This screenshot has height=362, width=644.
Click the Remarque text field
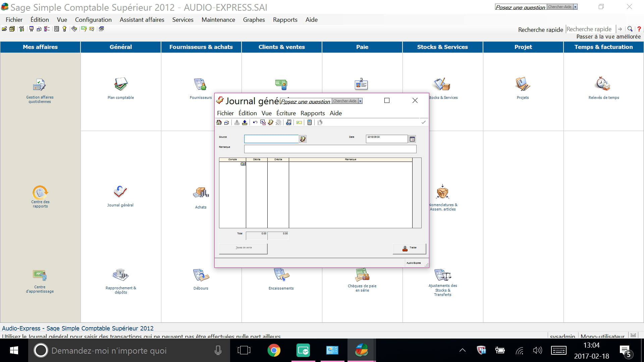330,149
